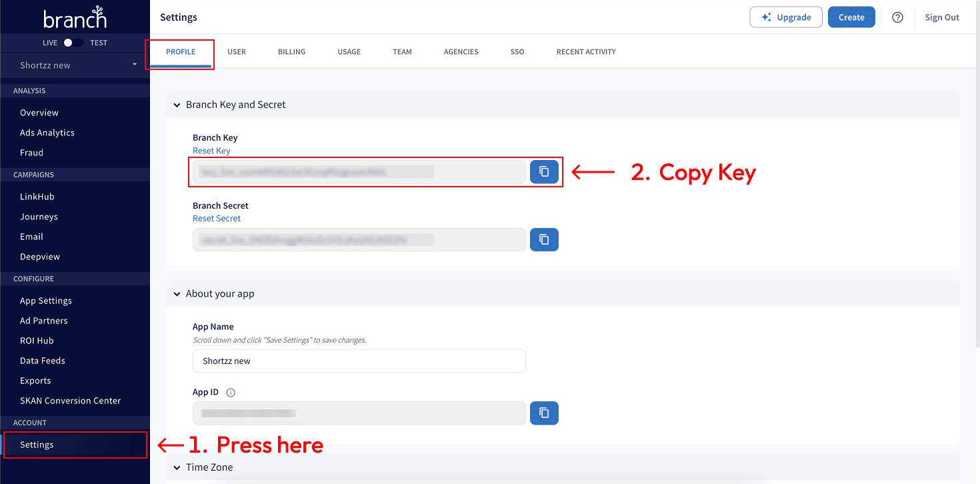
Task: Open Ads Analytics in the sidebar
Action: (47, 133)
